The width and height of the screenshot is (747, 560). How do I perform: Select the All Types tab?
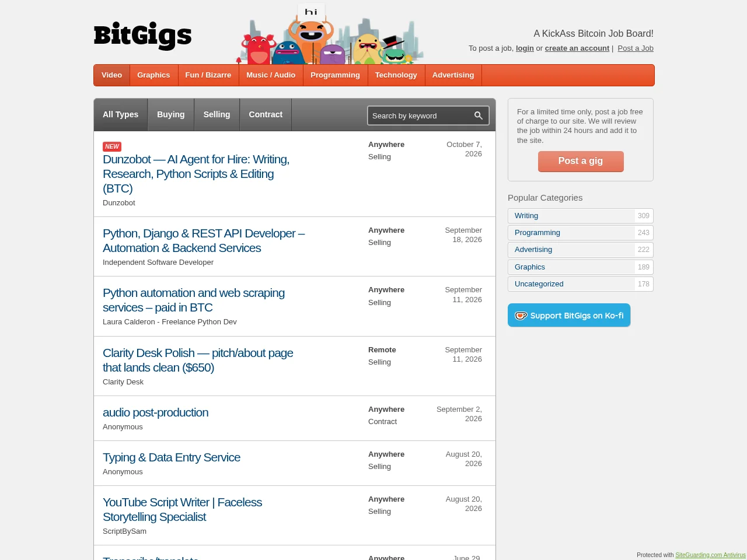coord(121,115)
